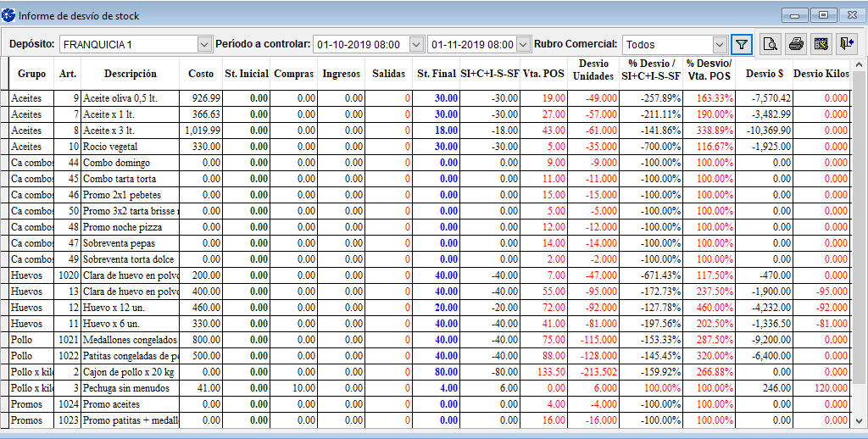The width and height of the screenshot is (868, 439).
Task: Expand the end date 01-11-2019 picker
Action: pyautogui.click(x=523, y=44)
